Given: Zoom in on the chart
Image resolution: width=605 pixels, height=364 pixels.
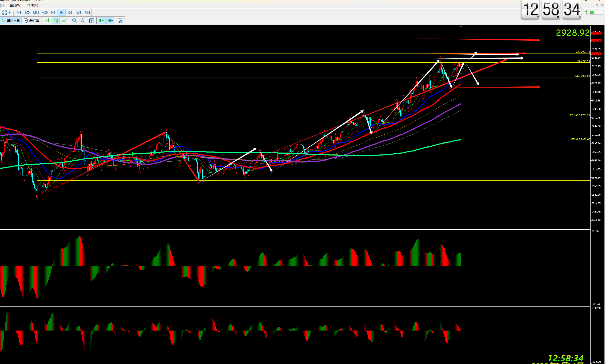Looking at the screenshot, I should (x=74, y=21).
